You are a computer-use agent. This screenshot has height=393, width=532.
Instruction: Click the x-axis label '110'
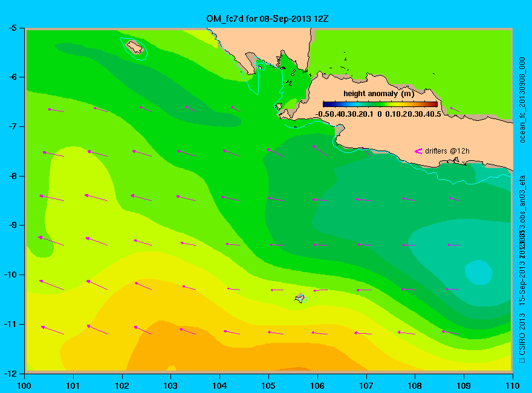512,386
